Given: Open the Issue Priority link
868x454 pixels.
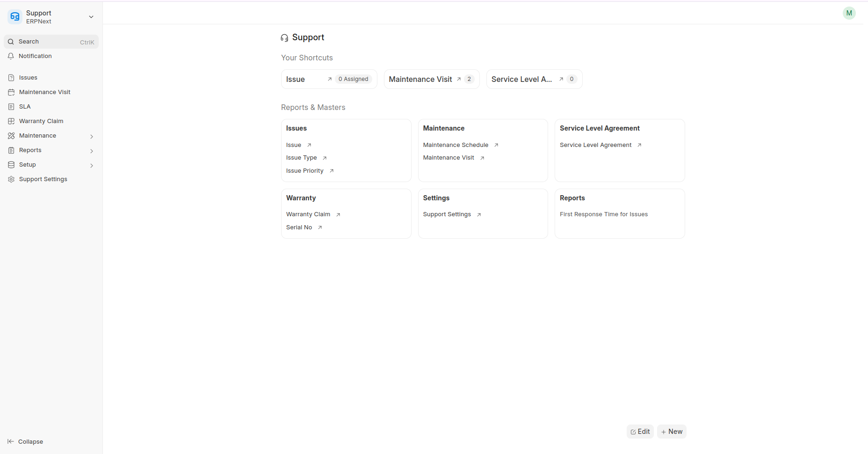Looking at the screenshot, I should tap(304, 171).
